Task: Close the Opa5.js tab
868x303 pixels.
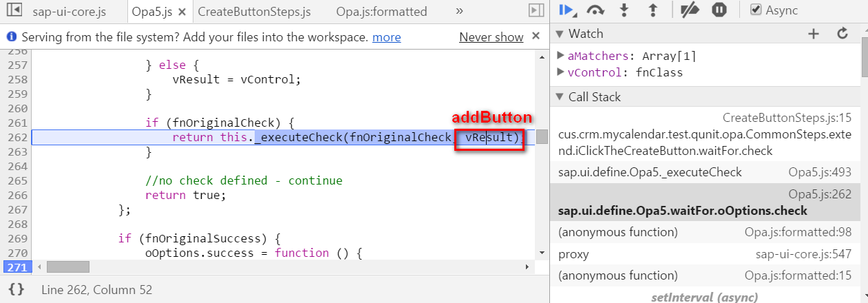Action: [x=182, y=12]
